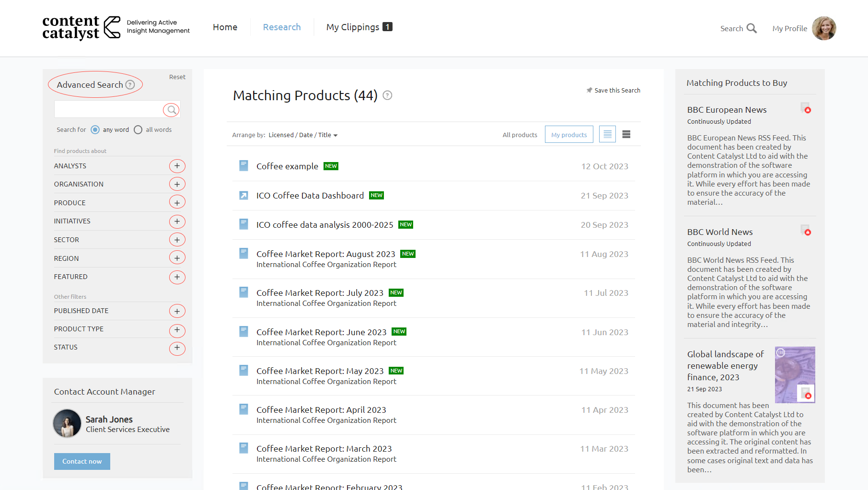Open the Arrange by dropdown
Screen dimensions: 868x490
(x=303, y=135)
